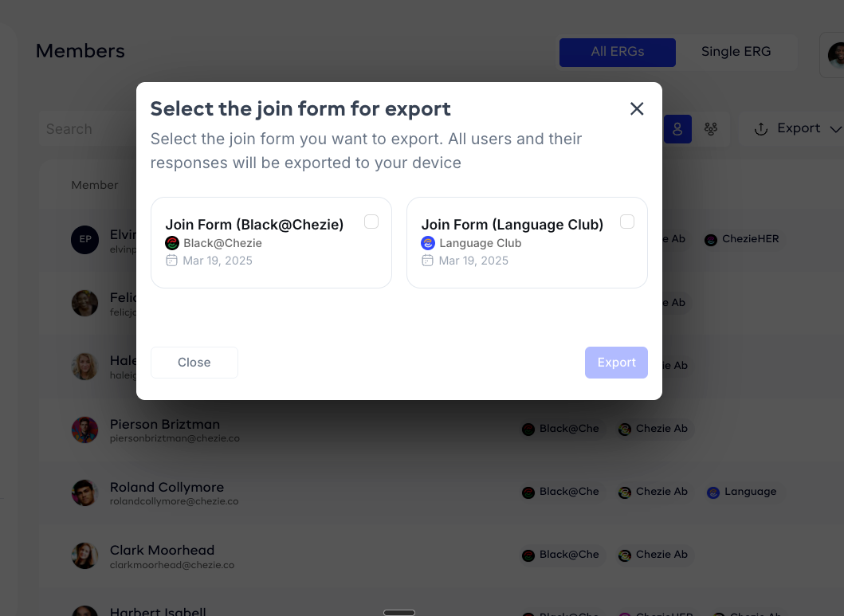
Task: Open Clark Moorhead's avatar photo
Action: click(85, 556)
